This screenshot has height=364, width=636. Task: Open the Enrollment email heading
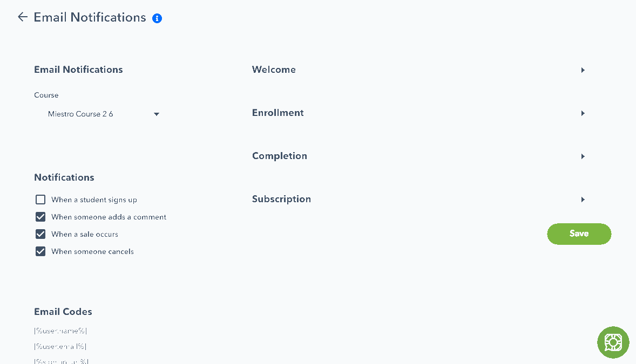(x=278, y=113)
